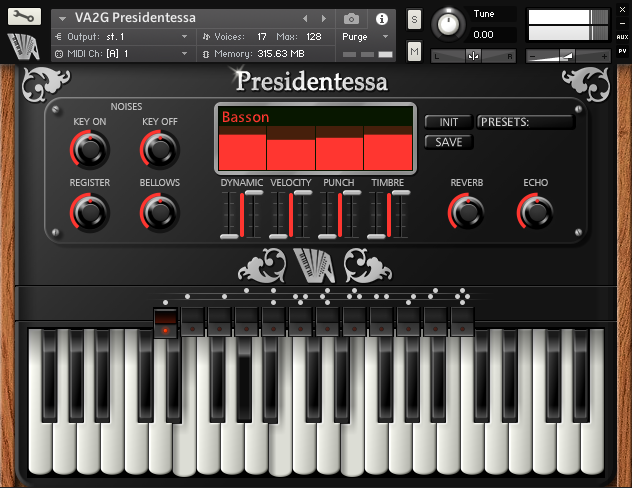The height and width of the screenshot is (488, 632).
Task: Click the ECHO knob
Action: pyautogui.click(x=535, y=211)
